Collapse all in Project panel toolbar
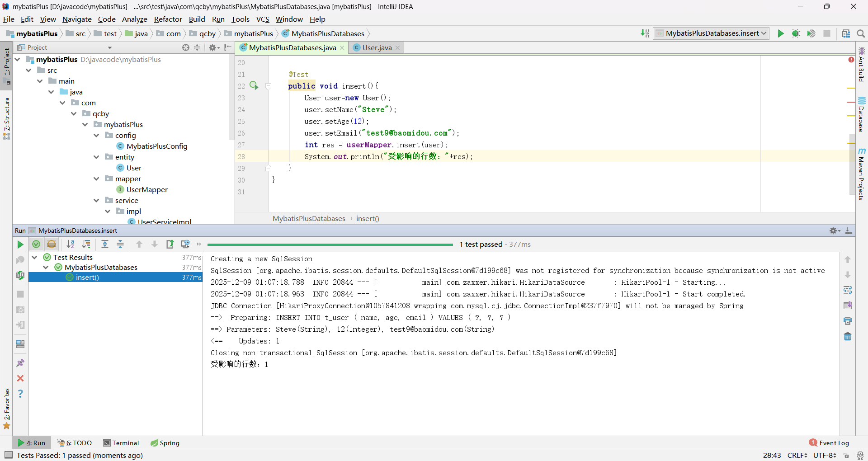 tap(197, 47)
